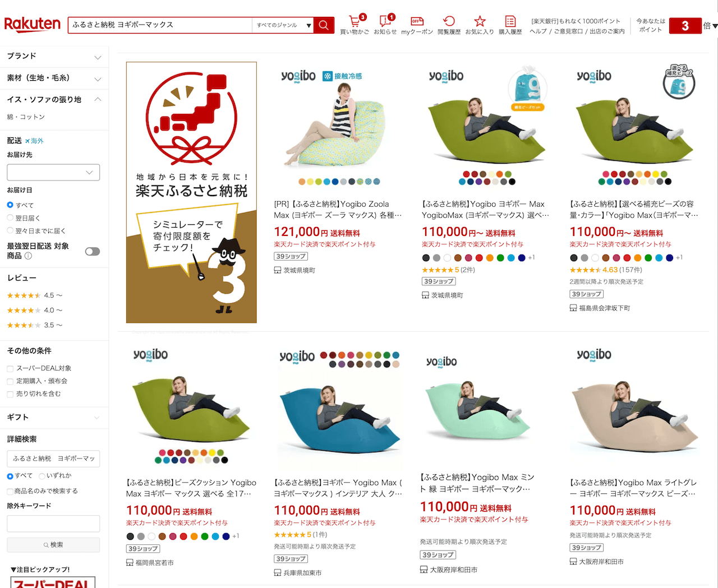This screenshot has width=718, height=588.
Task: Click the 検索 button in detailed search
Action: [x=53, y=545]
